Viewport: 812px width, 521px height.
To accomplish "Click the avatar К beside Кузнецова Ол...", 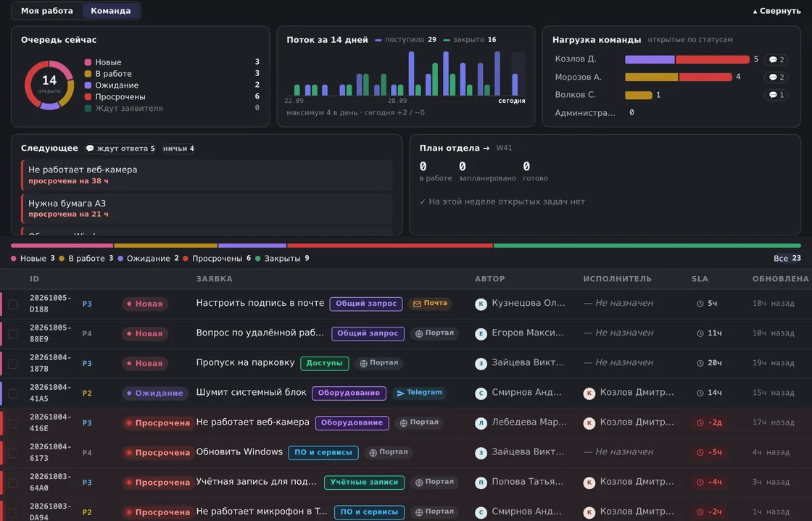I will (481, 304).
